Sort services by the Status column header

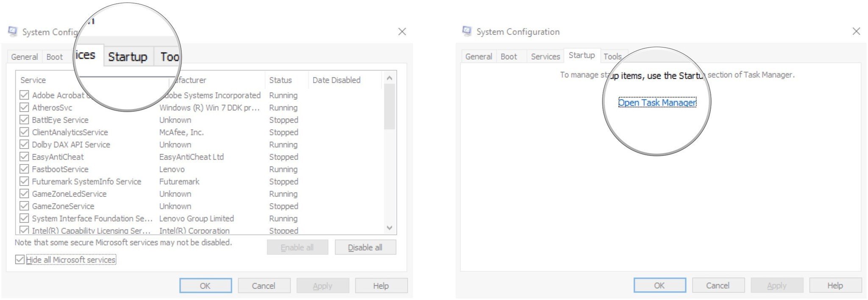(281, 80)
